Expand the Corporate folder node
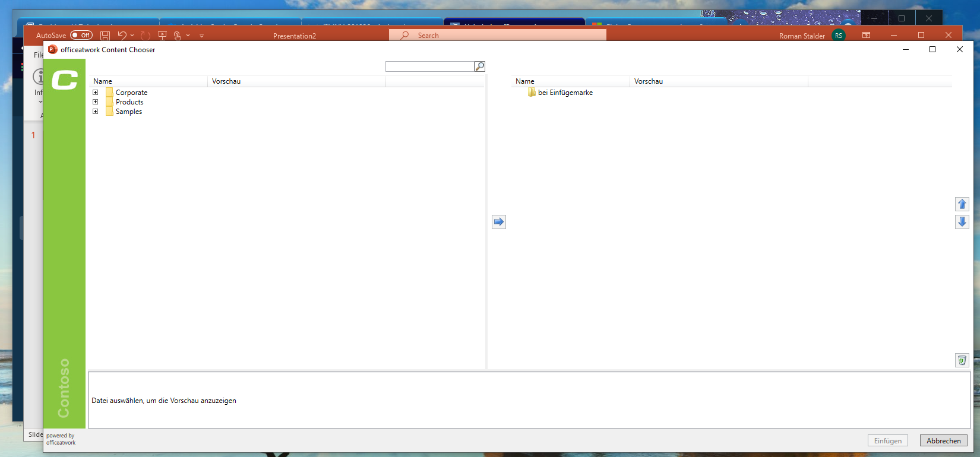Image resolution: width=980 pixels, height=457 pixels. pos(95,93)
